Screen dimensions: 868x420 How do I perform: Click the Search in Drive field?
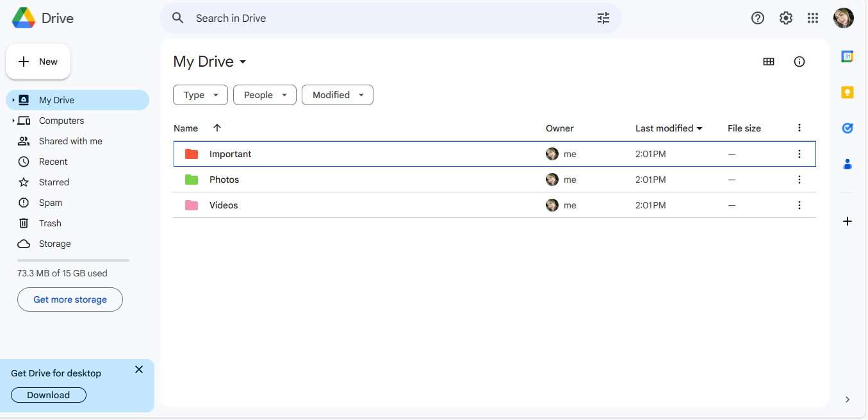(x=384, y=18)
